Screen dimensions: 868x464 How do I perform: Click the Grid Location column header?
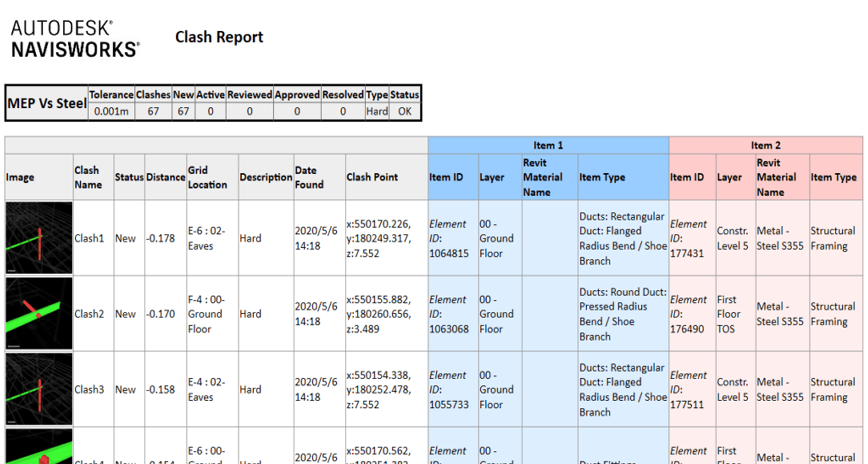(x=207, y=177)
